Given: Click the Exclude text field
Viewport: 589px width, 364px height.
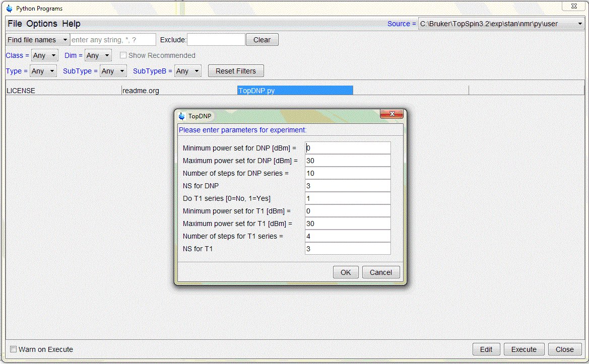Looking at the screenshot, I should pos(216,40).
